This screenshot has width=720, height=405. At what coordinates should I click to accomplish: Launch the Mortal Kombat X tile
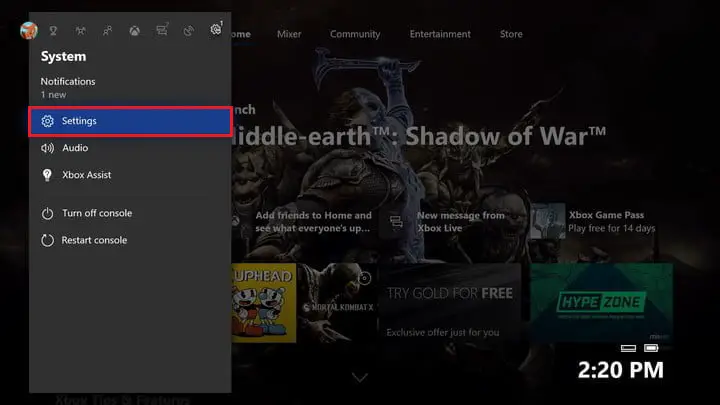coord(338,303)
